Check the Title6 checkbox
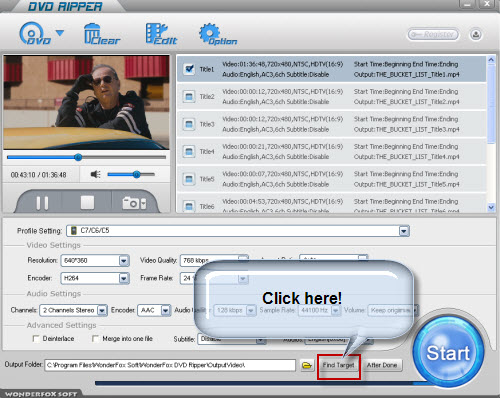Image resolution: width=500 pixels, height=398 pixels. (189, 206)
